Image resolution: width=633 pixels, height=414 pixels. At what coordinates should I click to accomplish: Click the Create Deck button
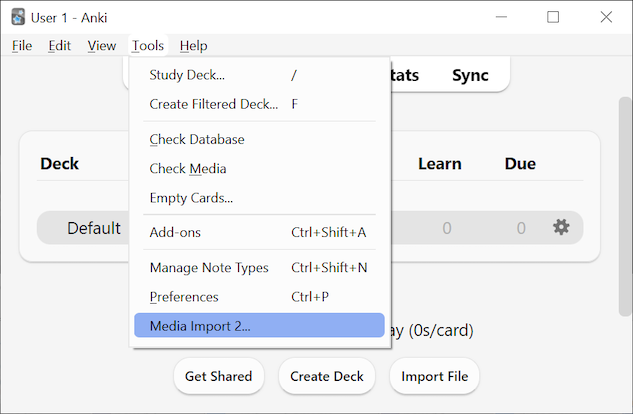click(x=327, y=376)
